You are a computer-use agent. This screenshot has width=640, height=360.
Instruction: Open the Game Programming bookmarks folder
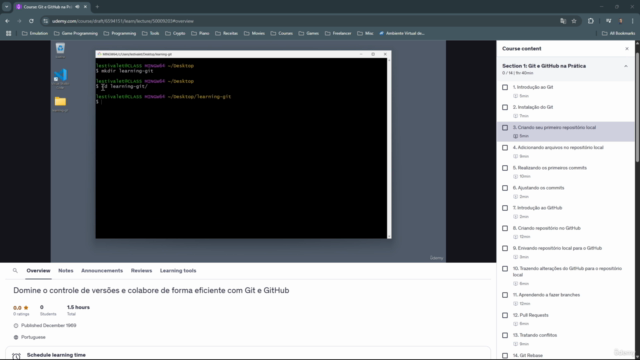76,33
